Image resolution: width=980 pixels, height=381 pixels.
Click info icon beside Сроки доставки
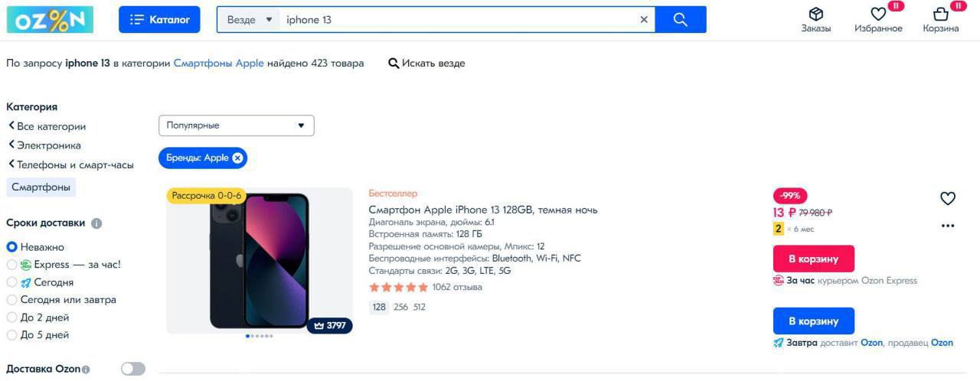tap(96, 223)
